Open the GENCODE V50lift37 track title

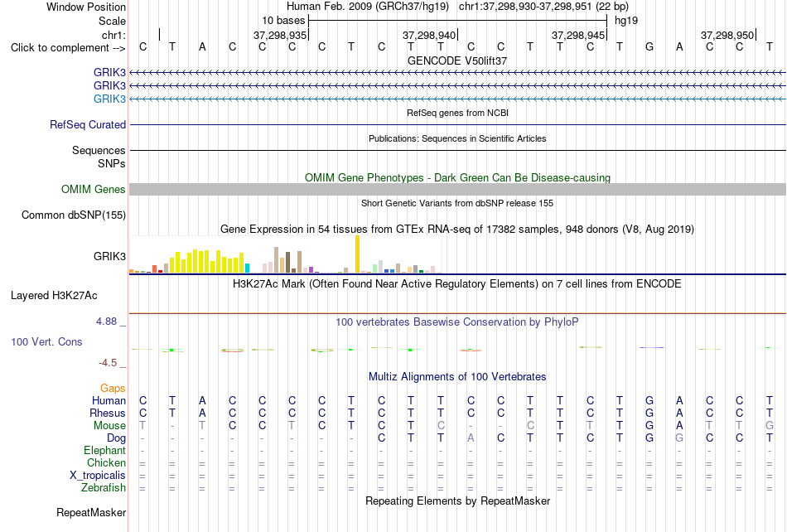coord(457,60)
